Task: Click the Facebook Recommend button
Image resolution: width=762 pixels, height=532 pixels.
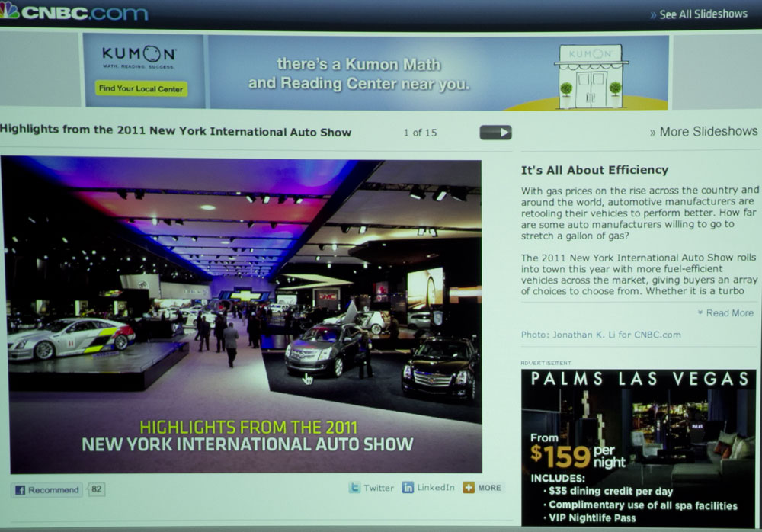Action: click(46, 489)
